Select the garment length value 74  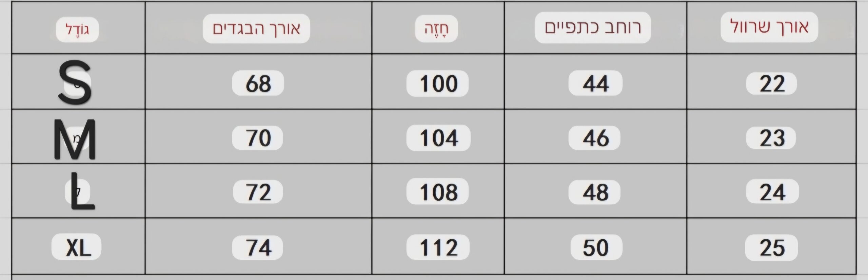pyautogui.click(x=258, y=247)
